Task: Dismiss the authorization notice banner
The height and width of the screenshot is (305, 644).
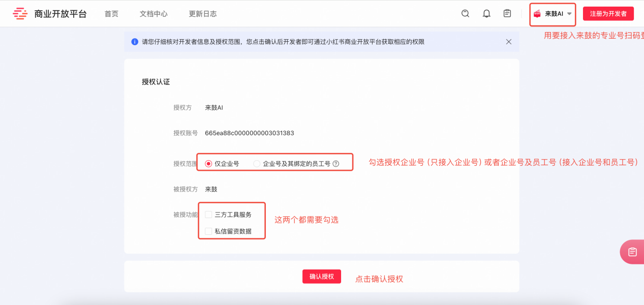Action: [509, 42]
